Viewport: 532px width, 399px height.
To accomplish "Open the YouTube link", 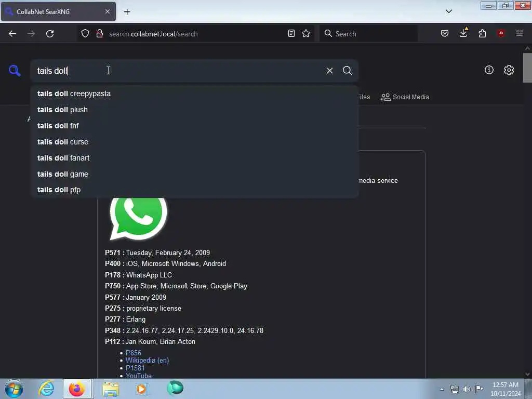I will pos(138,376).
